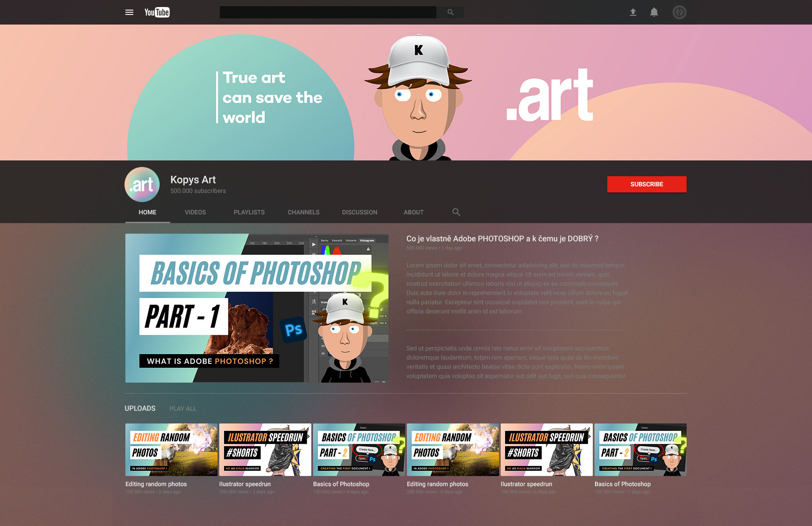Click 'Basics of Photoshop' title, 7 days ago
The height and width of the screenshot is (526, 812).
[x=623, y=484]
